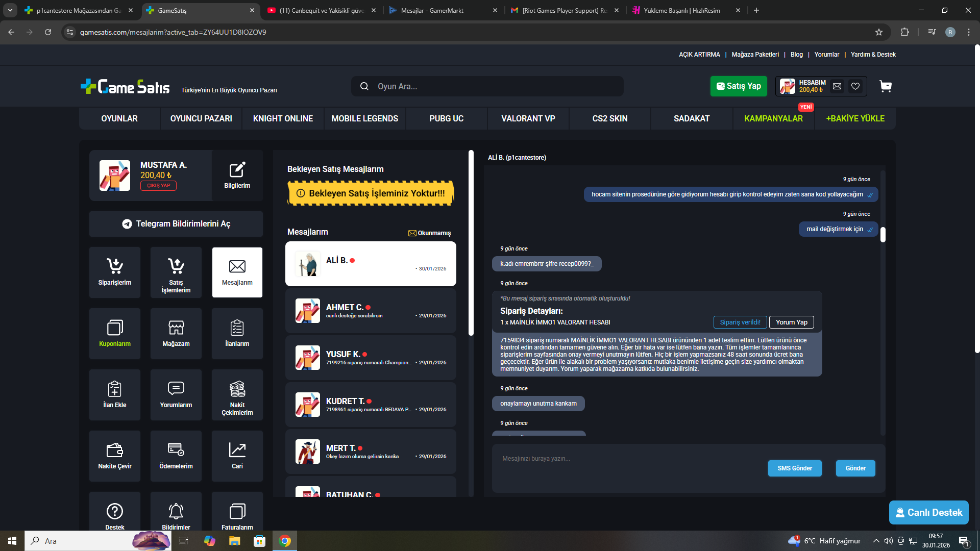Open the Mağaza Paketleri link
Screen dimensions: 980x551
tap(755, 55)
